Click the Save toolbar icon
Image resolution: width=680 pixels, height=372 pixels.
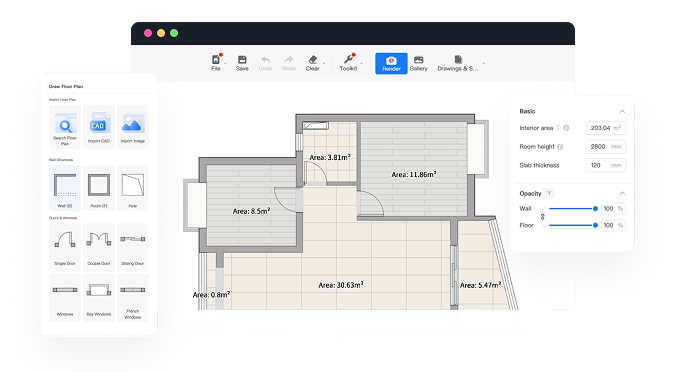pyautogui.click(x=242, y=60)
